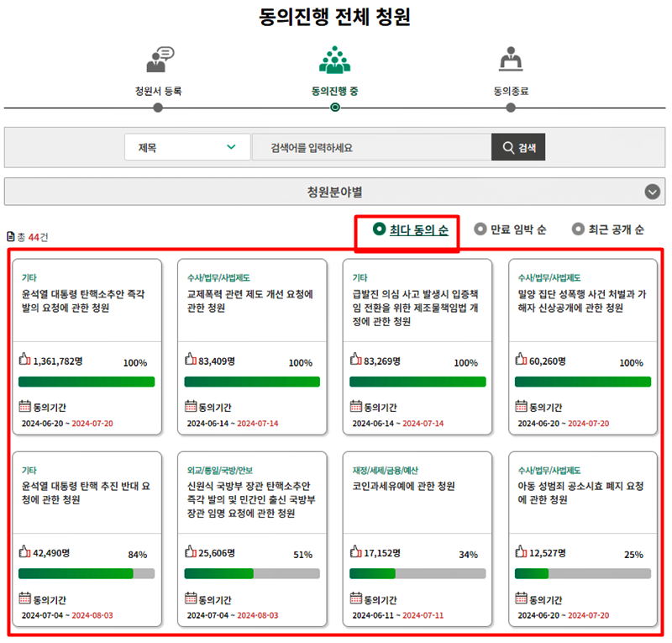
Task: Click calendar icon in 아동 성범죄 공소시효 card
Action: coord(521,598)
